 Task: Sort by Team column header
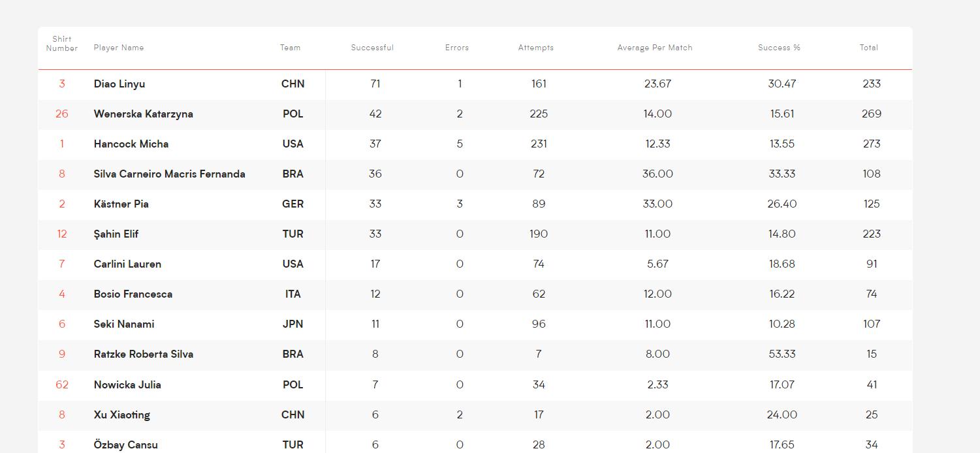click(x=291, y=48)
